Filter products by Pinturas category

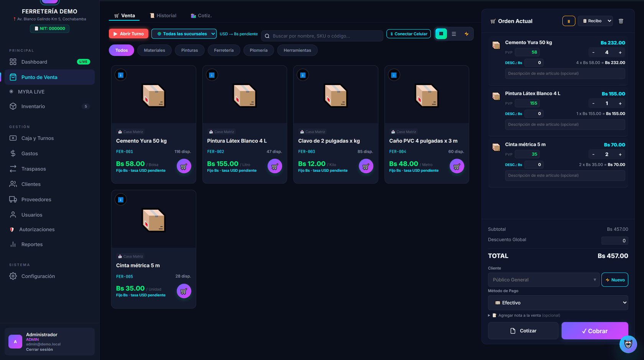[x=190, y=50]
